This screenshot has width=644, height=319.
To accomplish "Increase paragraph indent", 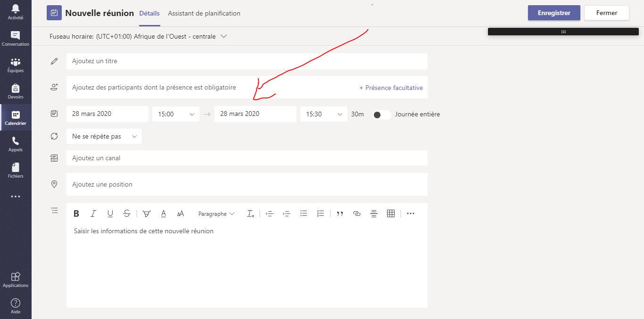I will (286, 213).
